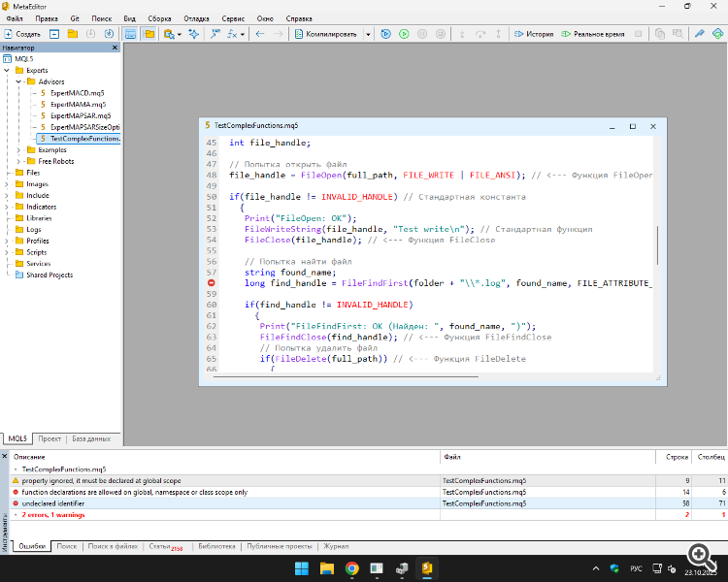Open MetaEditor from the Windows taskbar
Viewport: 728px width, 582px height.
click(426, 567)
